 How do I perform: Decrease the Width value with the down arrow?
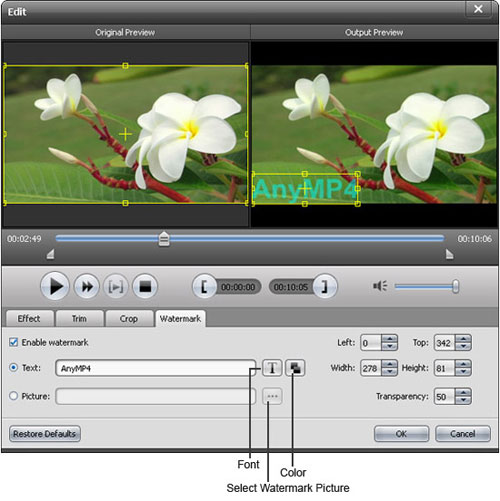click(x=389, y=372)
